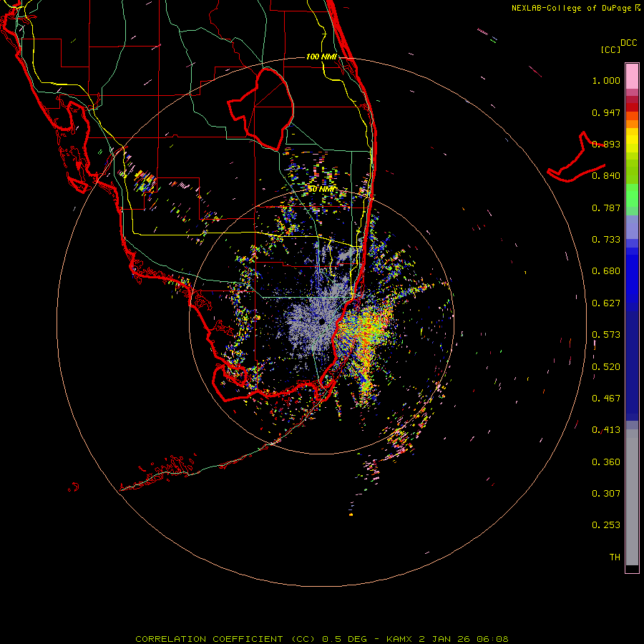
Task: Pick the pink top color bar segment
Action: tap(632, 77)
